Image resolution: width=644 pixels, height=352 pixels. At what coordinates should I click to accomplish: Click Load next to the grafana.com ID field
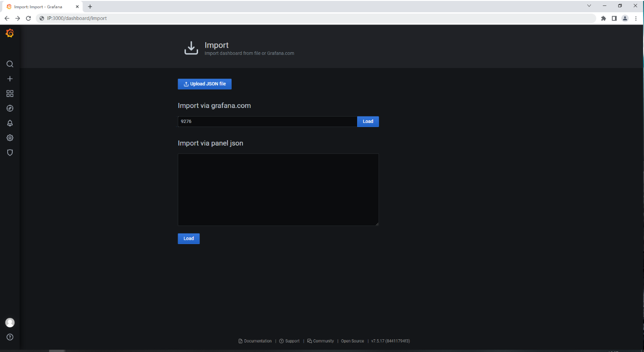(368, 122)
